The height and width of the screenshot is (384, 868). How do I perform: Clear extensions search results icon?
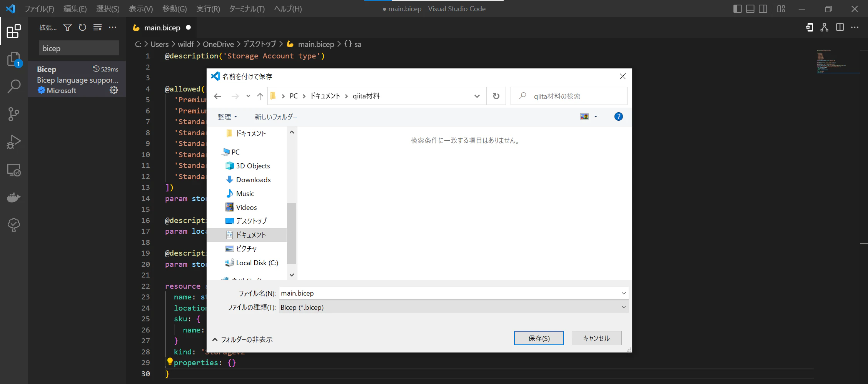pyautogui.click(x=97, y=27)
